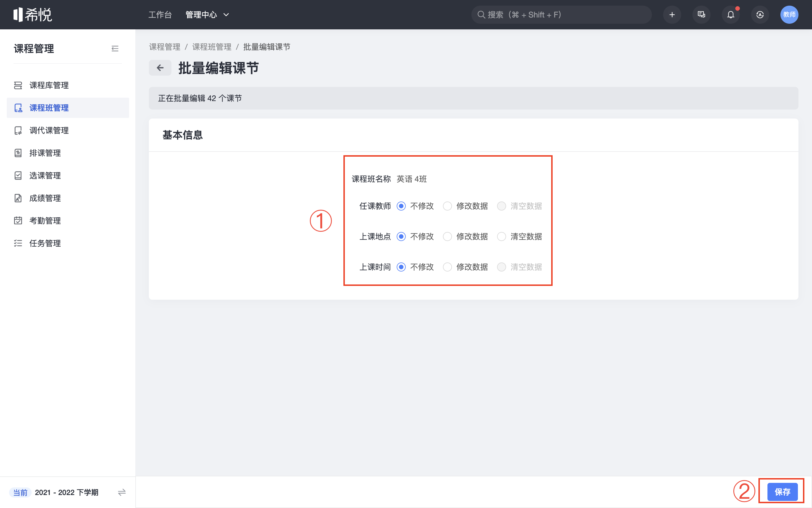Click the 批量编辑课节 page title
Viewport: 812px width, 508px height.
coord(219,68)
